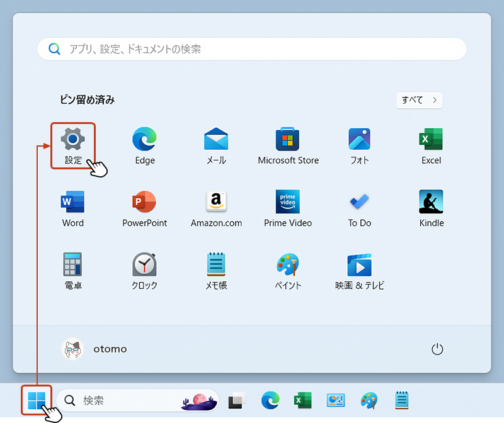Open the 電卓 (Calculator) app
This screenshot has height=423, width=504.
[x=73, y=271]
